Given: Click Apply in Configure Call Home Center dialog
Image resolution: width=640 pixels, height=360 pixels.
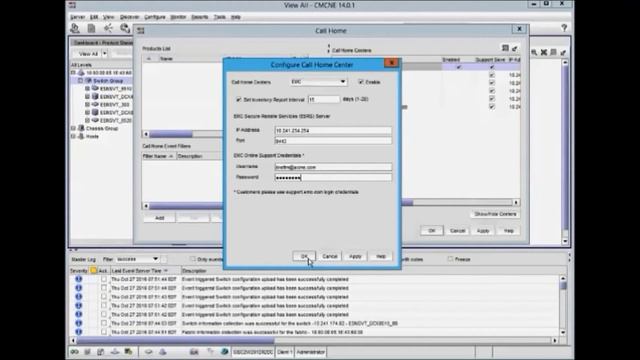Looking at the screenshot, I should point(355,256).
